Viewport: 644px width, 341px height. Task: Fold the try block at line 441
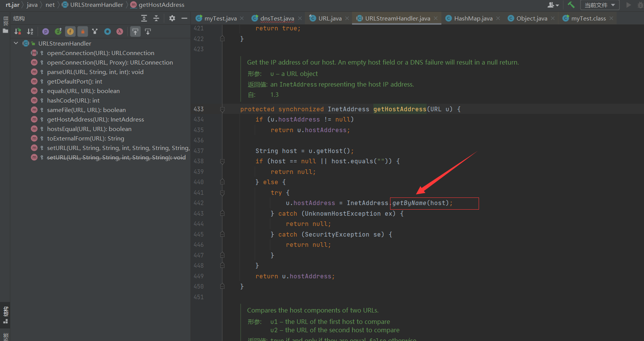pos(222,193)
